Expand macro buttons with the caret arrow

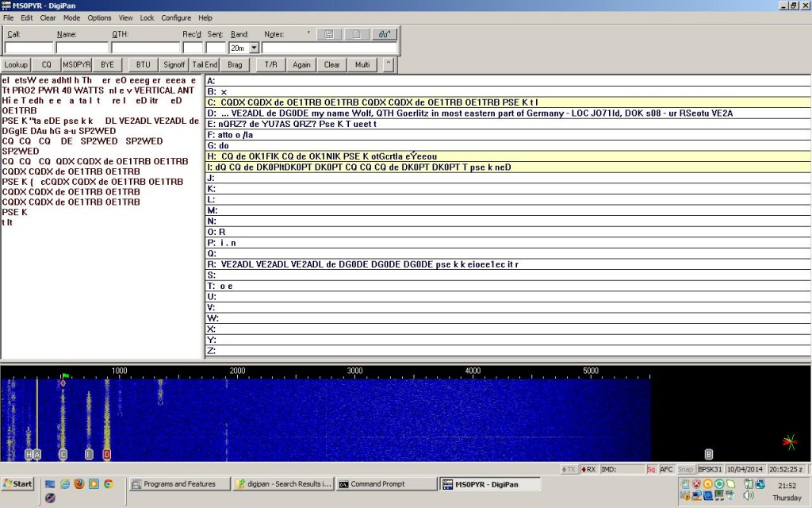(388, 64)
